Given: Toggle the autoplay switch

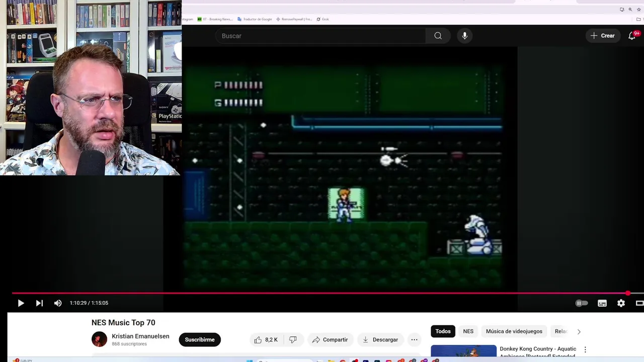Looking at the screenshot, I should [x=581, y=303].
